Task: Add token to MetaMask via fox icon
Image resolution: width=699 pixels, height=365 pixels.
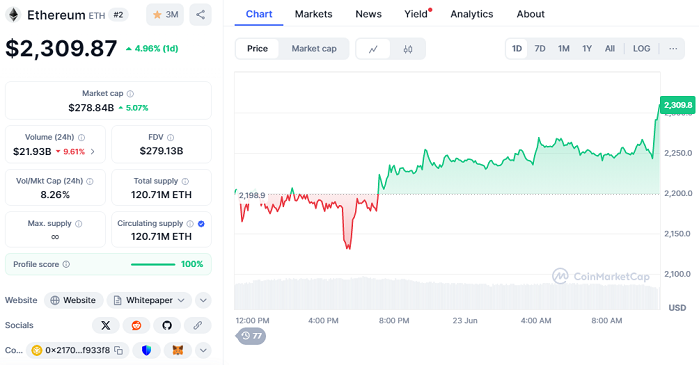Action: click(x=178, y=350)
